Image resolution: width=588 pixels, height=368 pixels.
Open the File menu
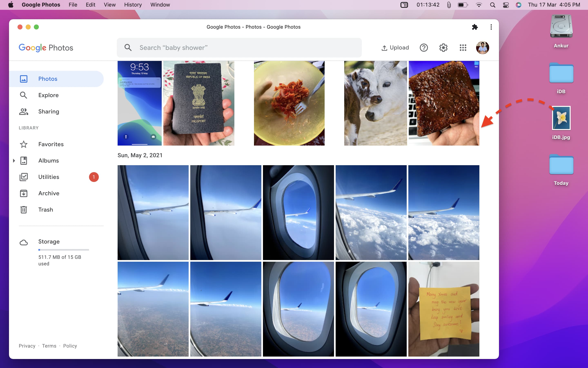point(73,5)
